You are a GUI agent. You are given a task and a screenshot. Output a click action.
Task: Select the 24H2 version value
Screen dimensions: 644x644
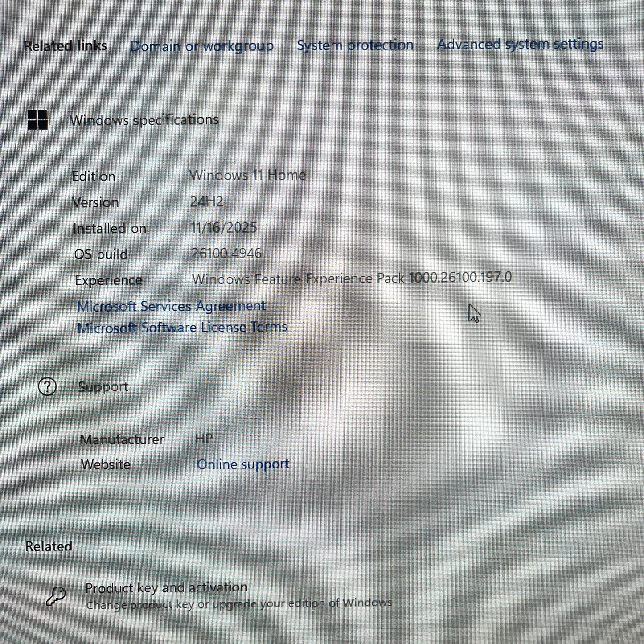coord(206,202)
